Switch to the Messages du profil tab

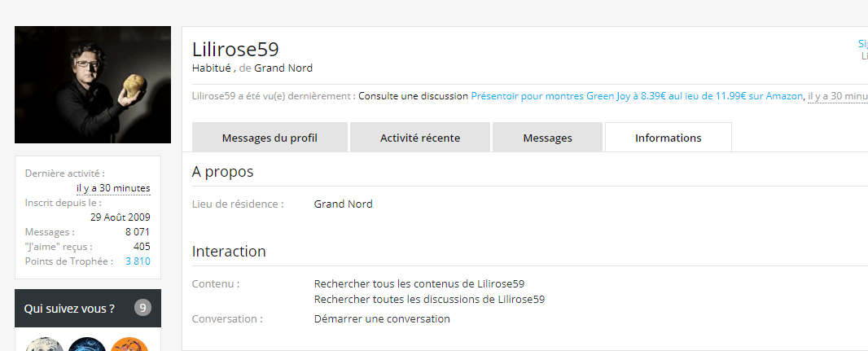[x=270, y=138]
